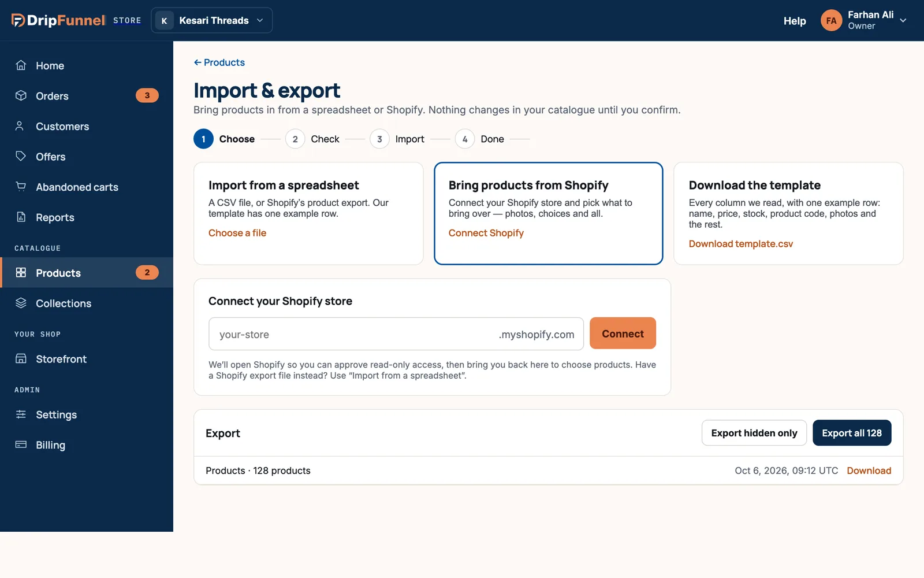Click the orange Connect button
924x578 pixels.
coord(623,334)
